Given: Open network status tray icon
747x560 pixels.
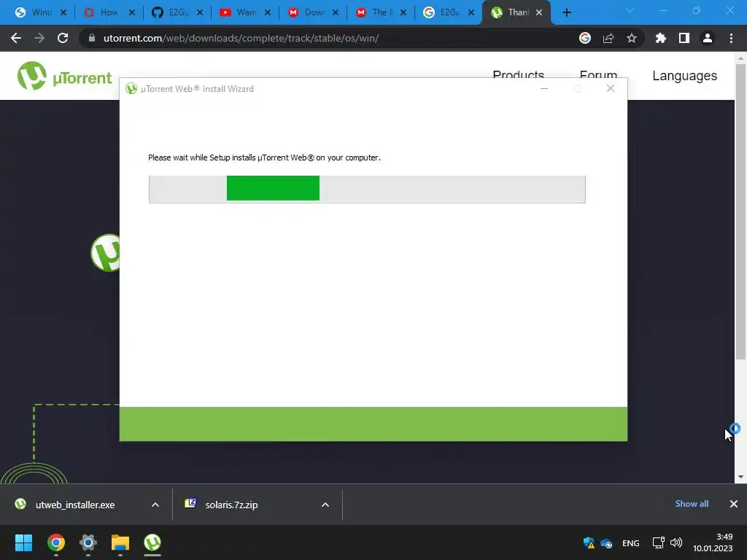Looking at the screenshot, I should point(659,542).
